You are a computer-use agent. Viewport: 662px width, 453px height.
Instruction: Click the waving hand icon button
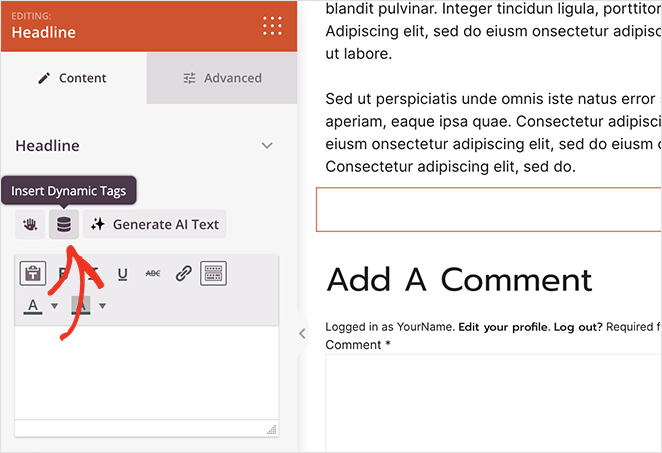[x=30, y=224]
